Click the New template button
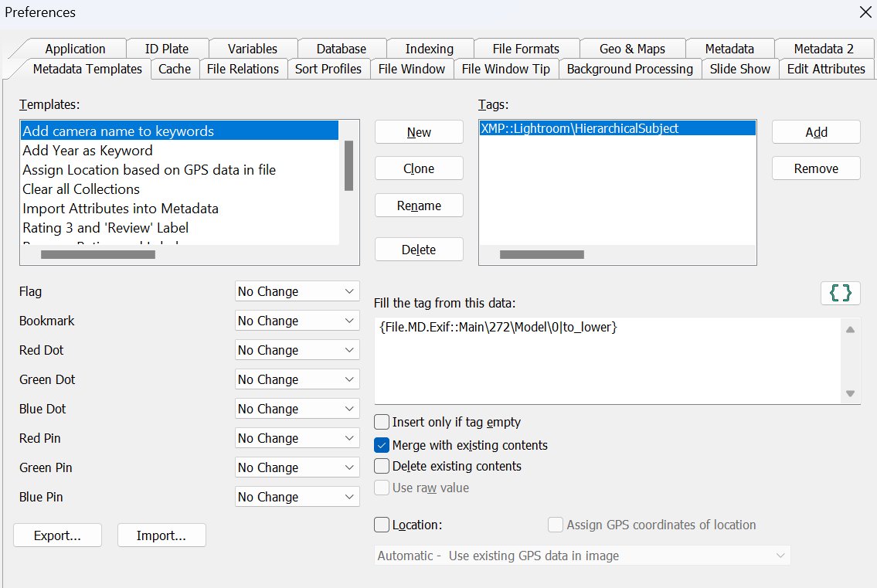Viewport: 877px width, 588px height. click(x=419, y=132)
